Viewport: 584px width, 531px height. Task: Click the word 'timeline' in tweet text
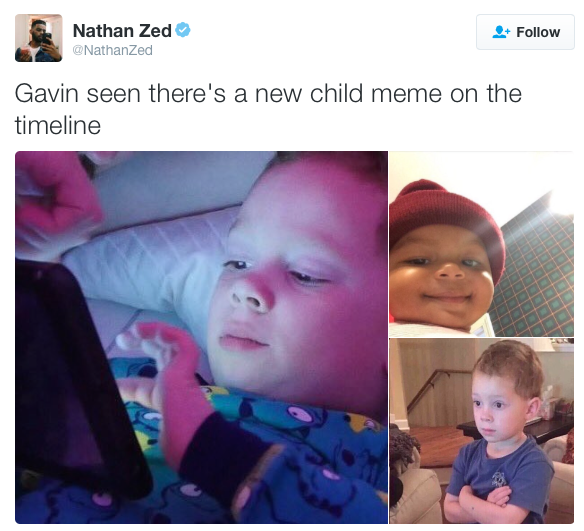tap(58, 125)
